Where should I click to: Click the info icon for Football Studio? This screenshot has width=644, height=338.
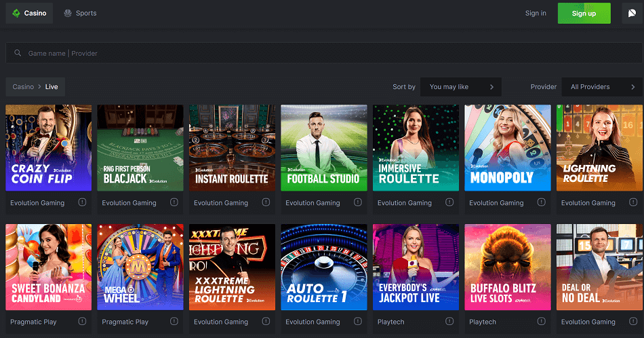coord(358,202)
